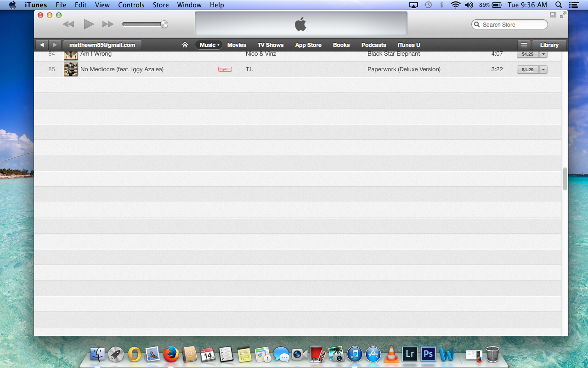The height and width of the screenshot is (368, 588).
Task: Open Notification Center icon
Action: point(573,5)
